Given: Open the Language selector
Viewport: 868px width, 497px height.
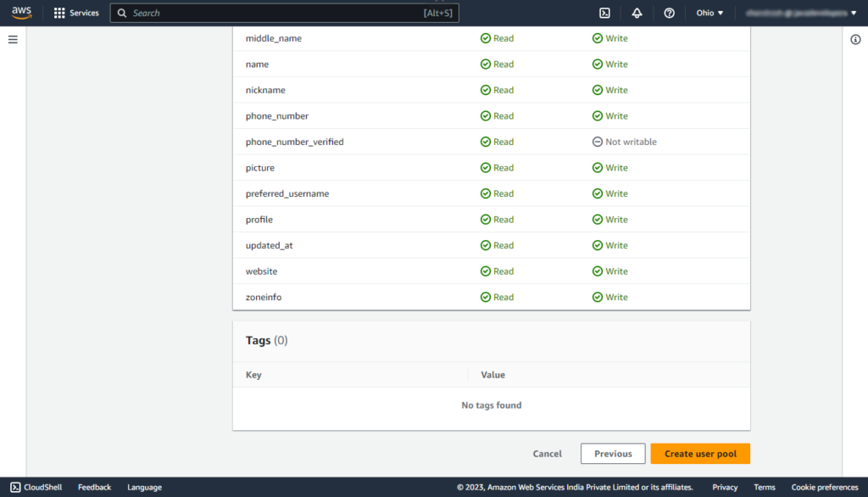Looking at the screenshot, I should 144,487.
